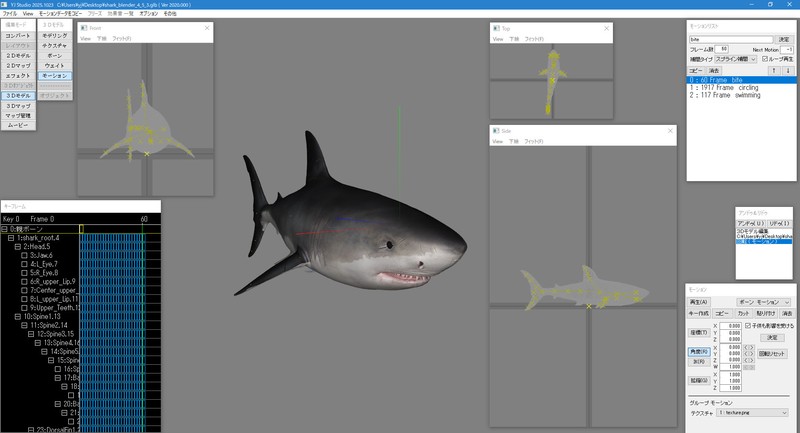Image resolution: width=800 pixels, height=433 pixels.
Task: Select the ウェイト sub-mode
Action: tap(55, 66)
